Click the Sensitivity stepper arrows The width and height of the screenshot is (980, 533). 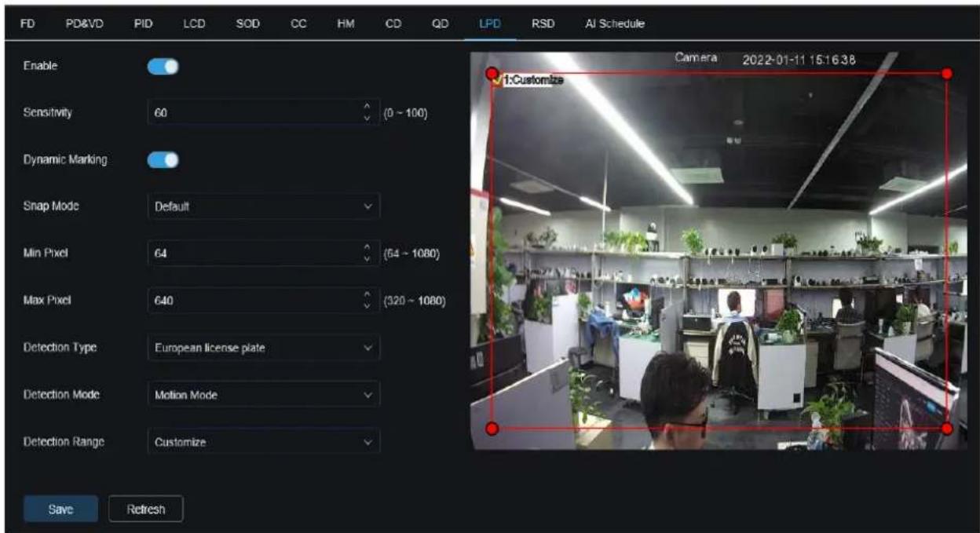pos(366,113)
